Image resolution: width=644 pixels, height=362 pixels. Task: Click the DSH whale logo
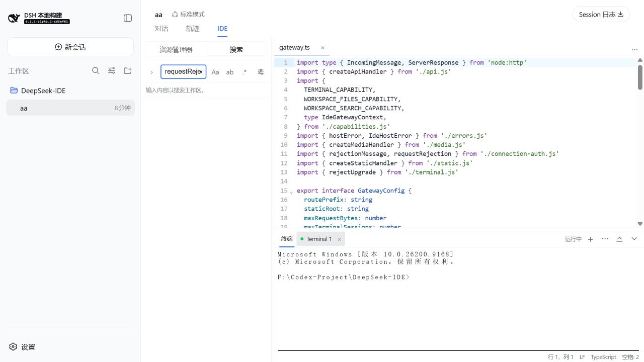pos(13,18)
